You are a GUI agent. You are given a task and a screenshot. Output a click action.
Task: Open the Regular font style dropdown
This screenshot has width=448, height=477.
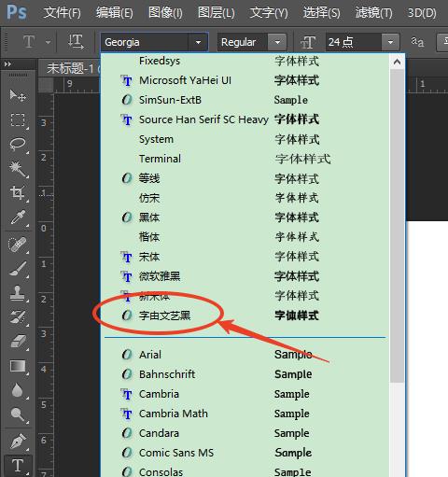[277, 42]
